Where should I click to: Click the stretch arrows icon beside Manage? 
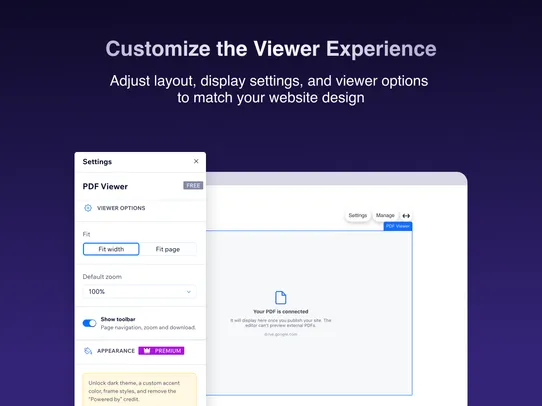406,216
